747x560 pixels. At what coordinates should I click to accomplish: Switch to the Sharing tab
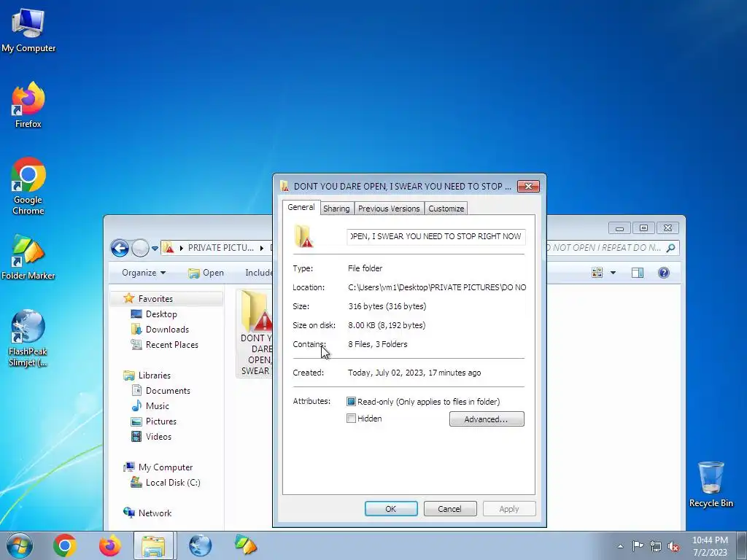(x=336, y=209)
